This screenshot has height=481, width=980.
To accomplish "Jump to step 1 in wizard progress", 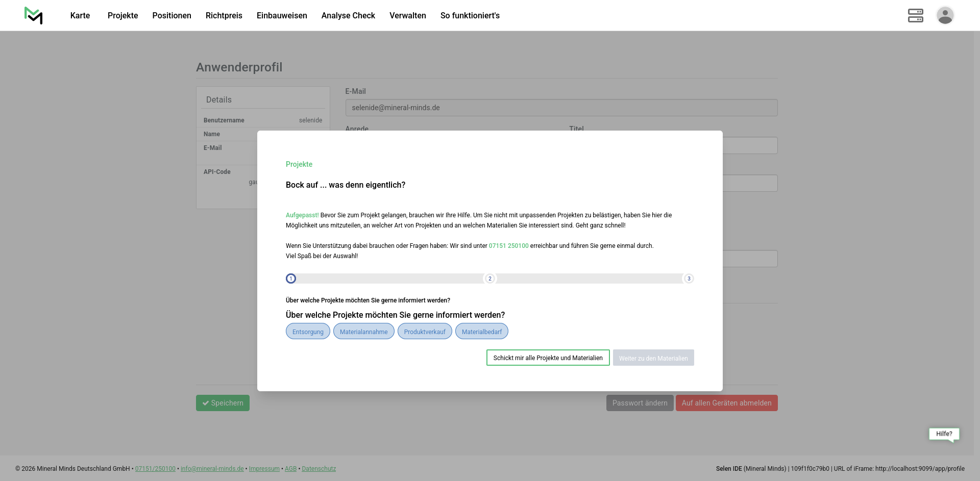I will click(291, 279).
